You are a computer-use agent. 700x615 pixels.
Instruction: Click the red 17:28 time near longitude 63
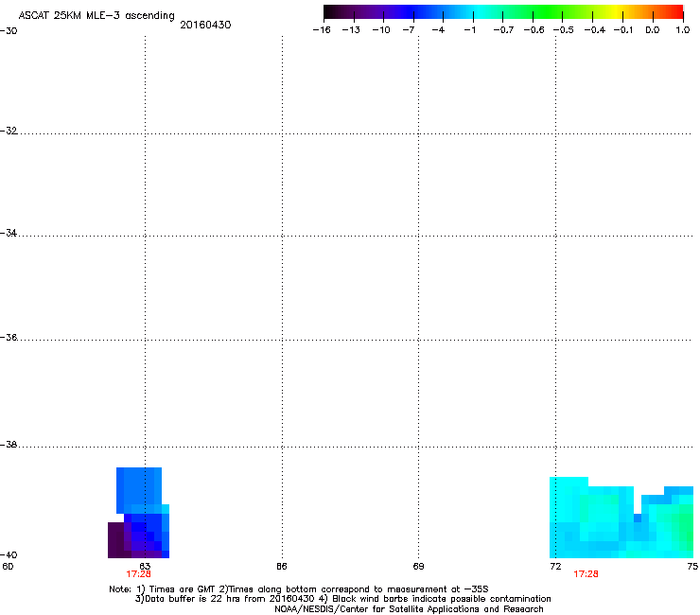click(138, 574)
